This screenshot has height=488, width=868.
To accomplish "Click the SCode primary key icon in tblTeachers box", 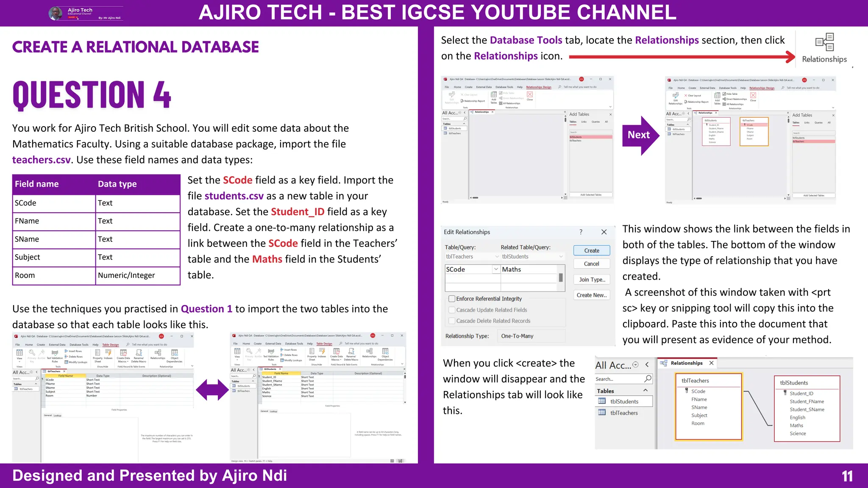I will tap(687, 391).
